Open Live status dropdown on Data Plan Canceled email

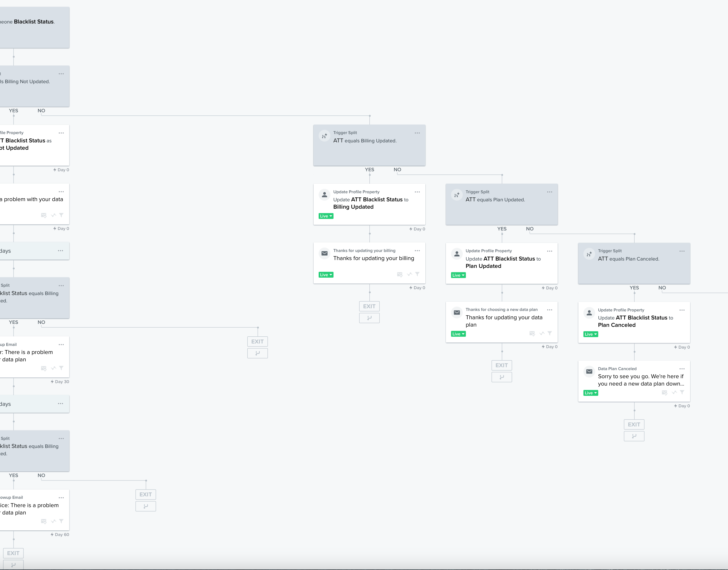[591, 393]
